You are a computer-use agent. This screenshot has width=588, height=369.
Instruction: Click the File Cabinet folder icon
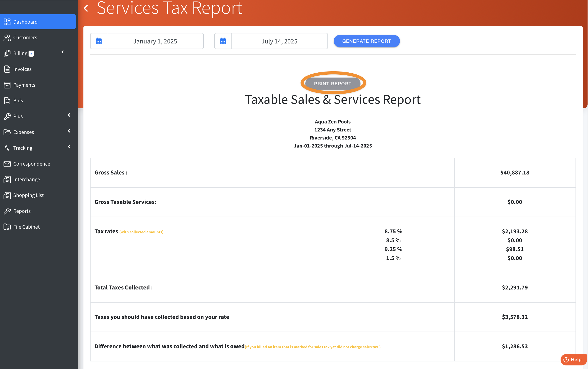7,227
